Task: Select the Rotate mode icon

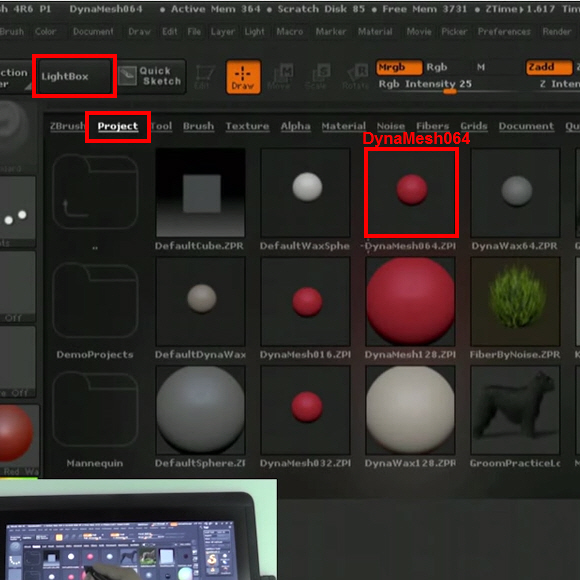Action: pos(356,77)
